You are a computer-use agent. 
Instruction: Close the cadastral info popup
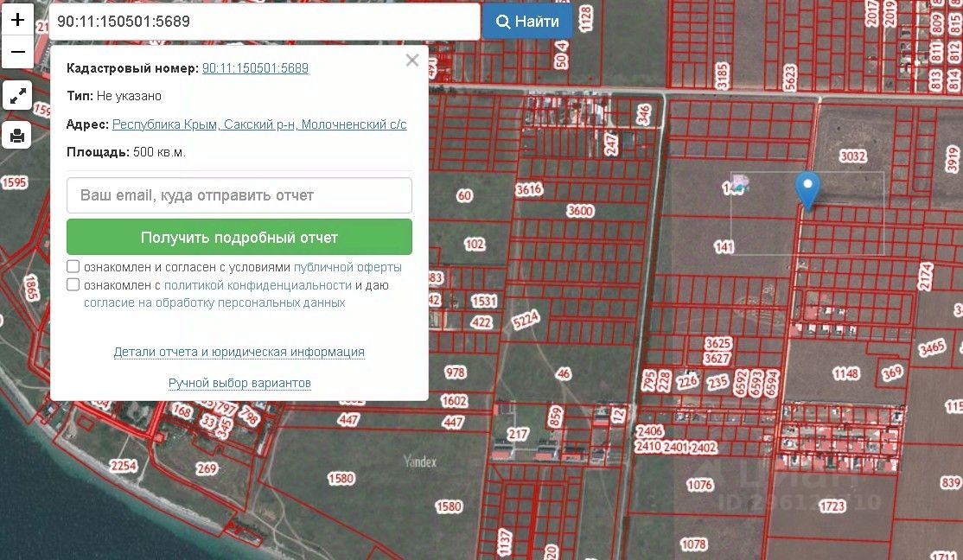[412, 60]
